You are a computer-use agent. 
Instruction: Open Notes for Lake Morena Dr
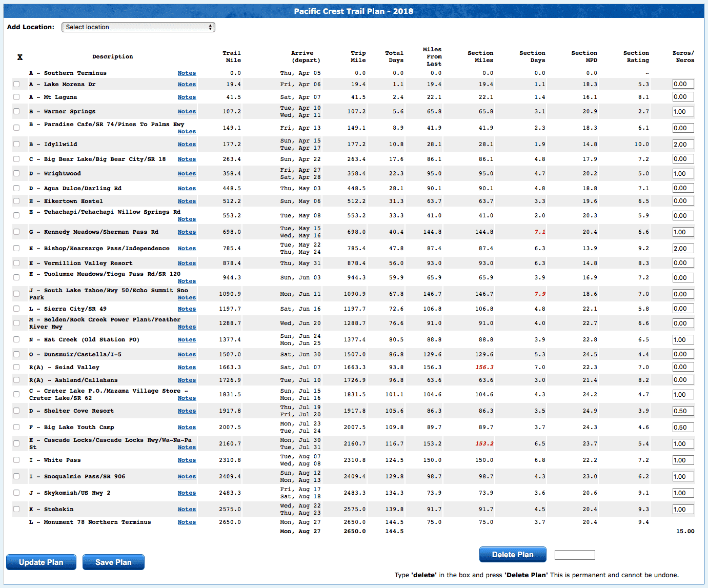point(187,85)
